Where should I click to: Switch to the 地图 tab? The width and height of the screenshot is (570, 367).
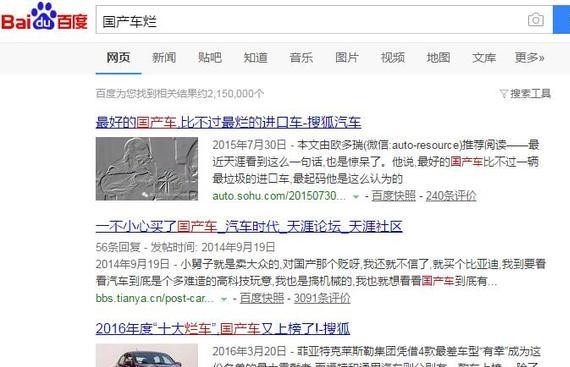[438, 57]
